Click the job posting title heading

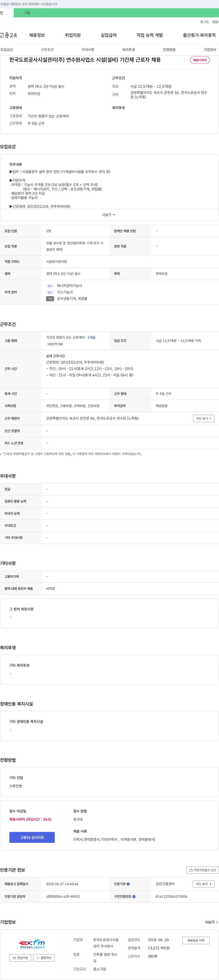pos(85,60)
